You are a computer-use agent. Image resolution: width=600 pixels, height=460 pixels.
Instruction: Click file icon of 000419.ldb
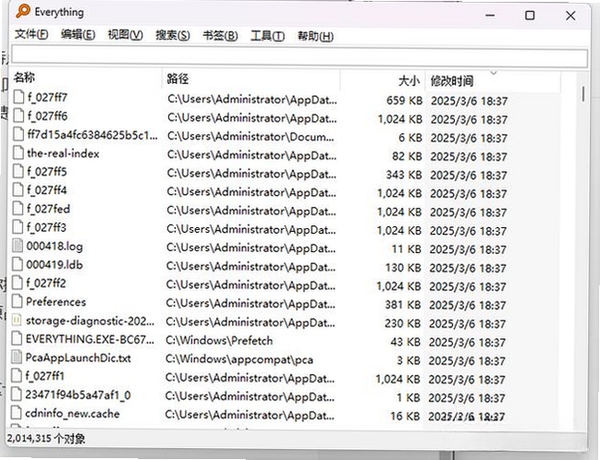(x=17, y=264)
